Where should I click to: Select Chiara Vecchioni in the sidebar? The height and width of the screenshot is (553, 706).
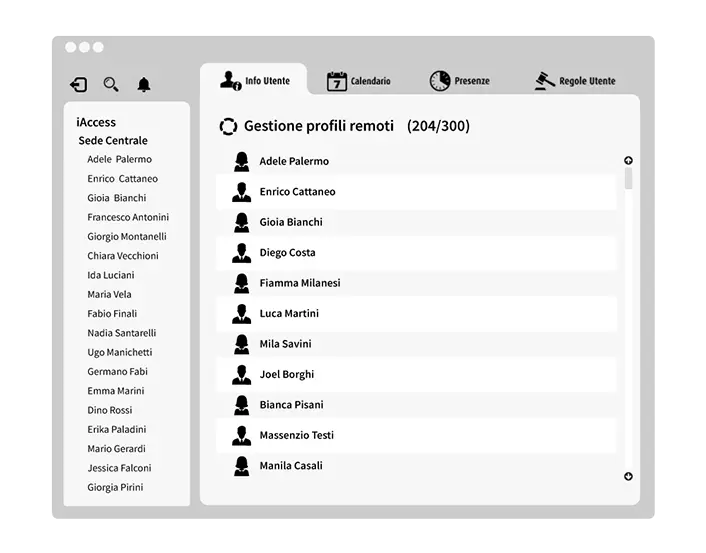(123, 256)
